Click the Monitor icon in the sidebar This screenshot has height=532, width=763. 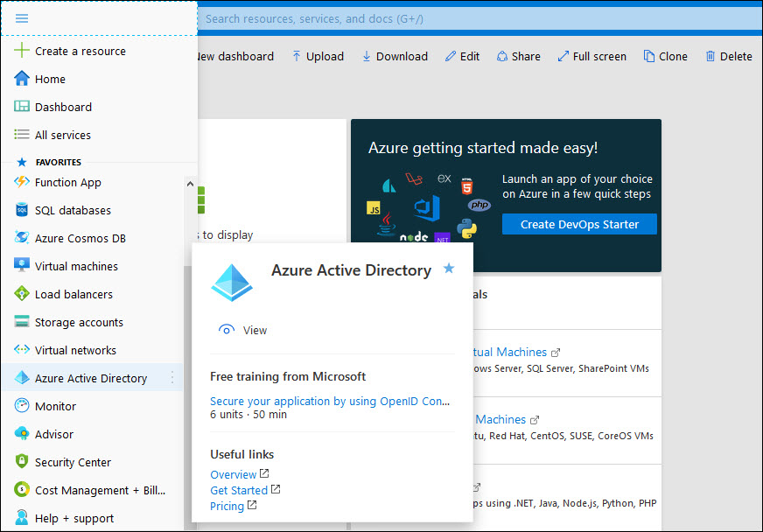19,406
